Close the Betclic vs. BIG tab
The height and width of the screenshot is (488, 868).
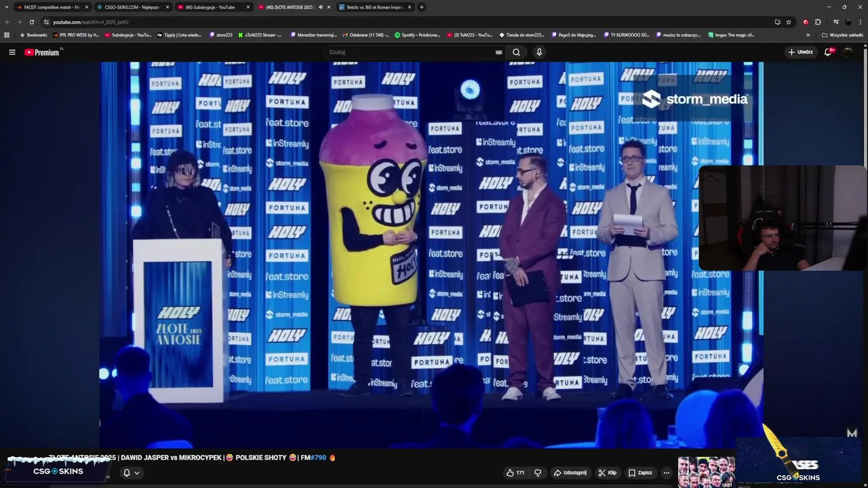coord(410,7)
